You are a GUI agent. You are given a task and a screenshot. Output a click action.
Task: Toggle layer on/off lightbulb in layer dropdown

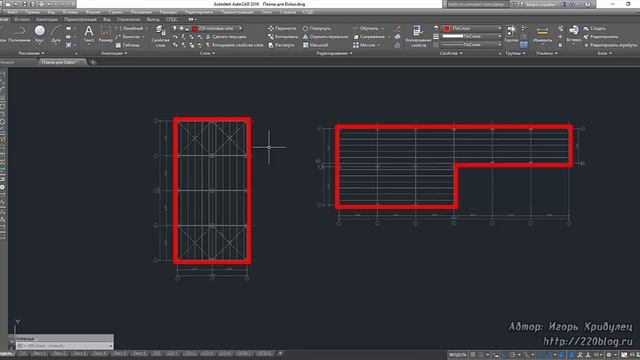click(175, 29)
